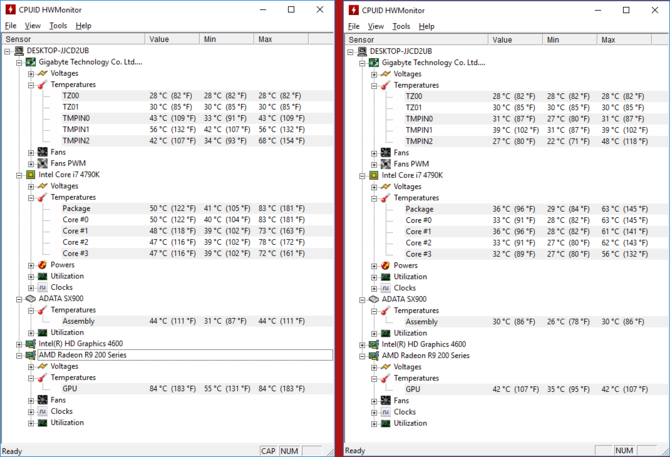Select the Assembly row in the right window
Viewport: 670px width, 457px height.
pyautogui.click(x=537, y=322)
